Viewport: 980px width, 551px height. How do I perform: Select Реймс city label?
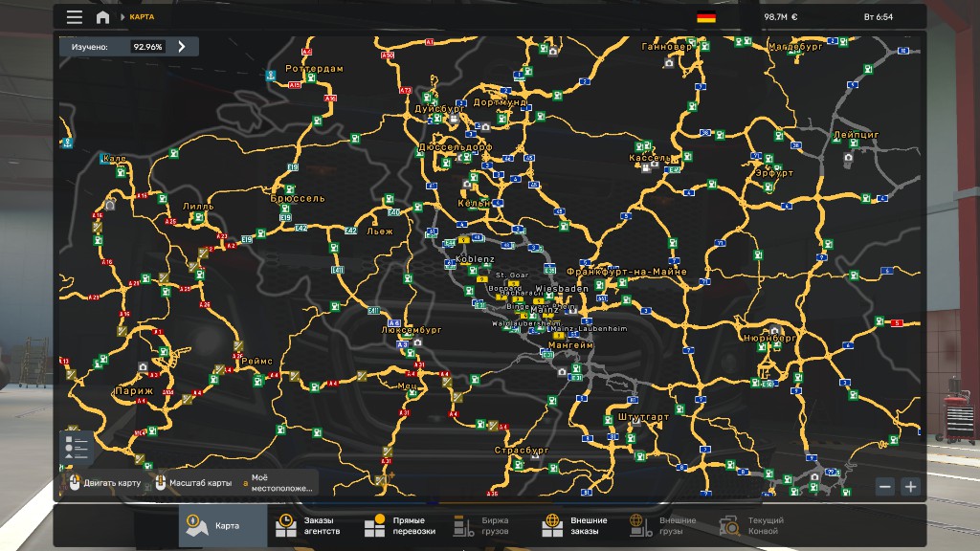coord(256,361)
